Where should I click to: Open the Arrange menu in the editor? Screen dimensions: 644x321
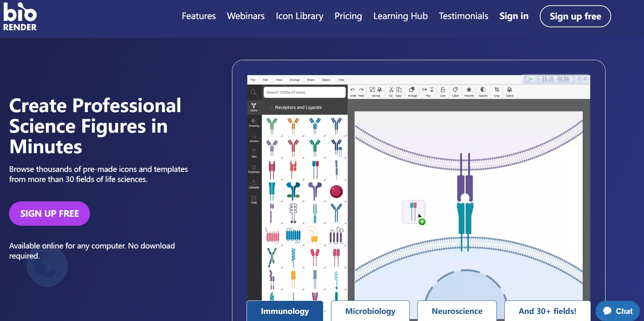[294, 80]
